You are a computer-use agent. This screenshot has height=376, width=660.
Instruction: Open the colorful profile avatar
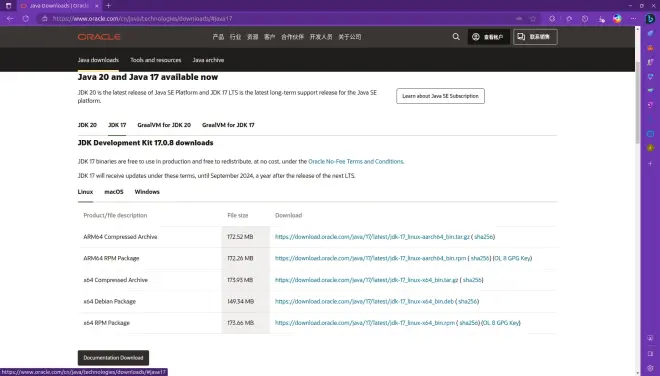click(617, 19)
